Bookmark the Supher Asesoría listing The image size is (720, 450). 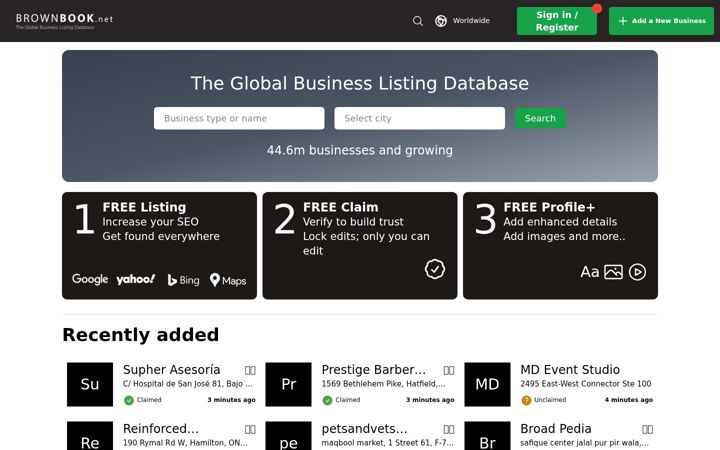click(x=250, y=370)
